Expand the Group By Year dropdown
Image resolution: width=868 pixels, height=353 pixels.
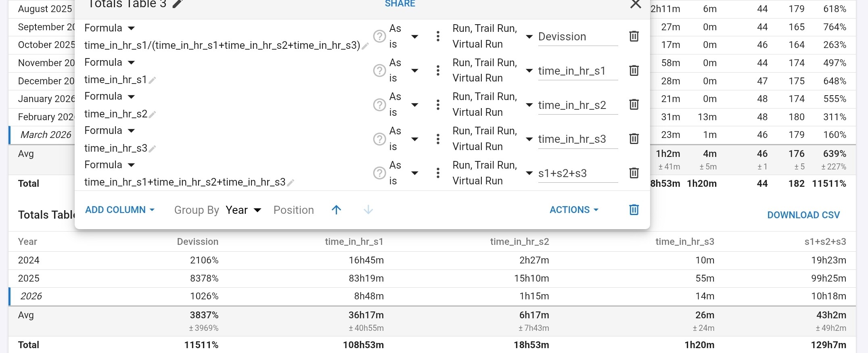point(243,210)
